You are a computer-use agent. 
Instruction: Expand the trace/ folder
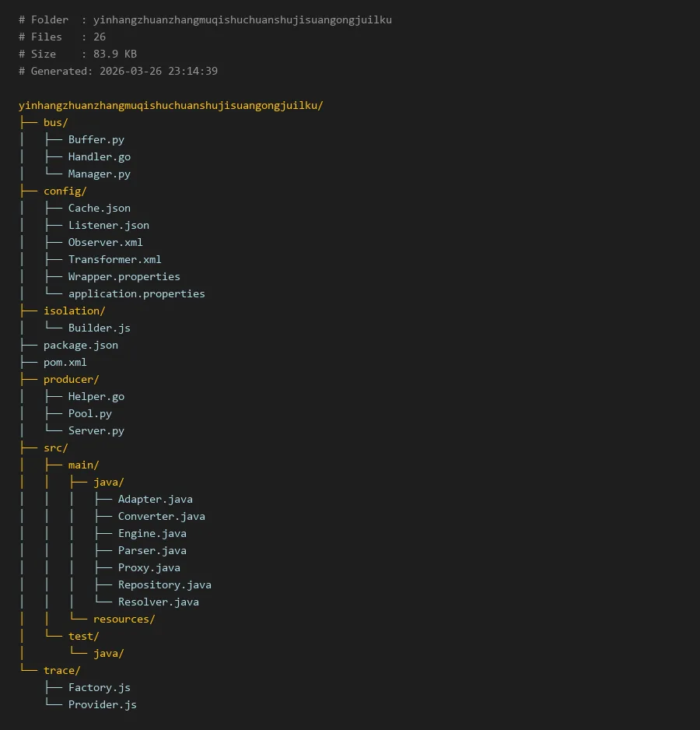[61, 670]
